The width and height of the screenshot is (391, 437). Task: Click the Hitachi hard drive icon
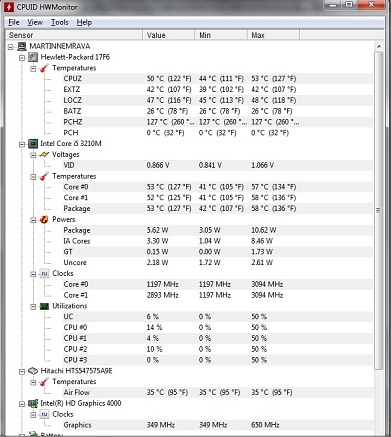(x=33, y=371)
